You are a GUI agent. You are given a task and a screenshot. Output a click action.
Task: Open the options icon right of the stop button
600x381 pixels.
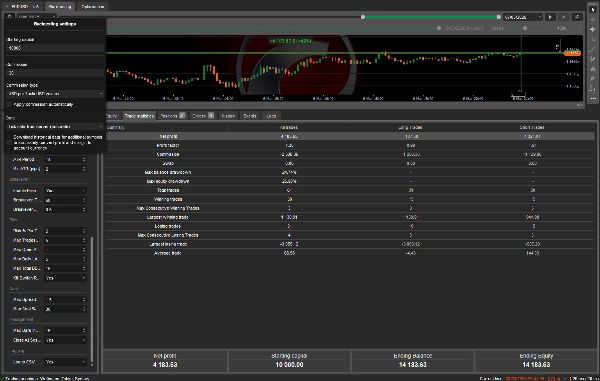point(577,17)
